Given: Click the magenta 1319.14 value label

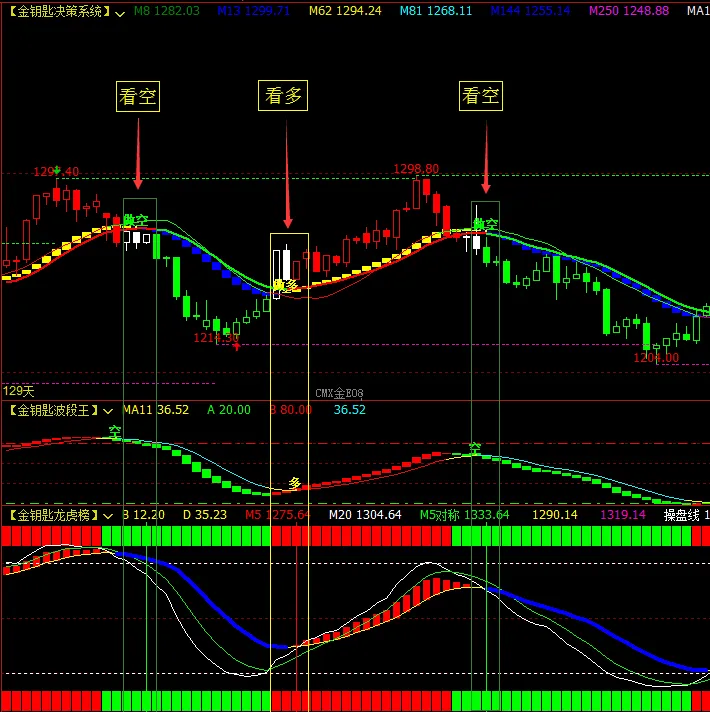Looking at the screenshot, I should [623, 514].
